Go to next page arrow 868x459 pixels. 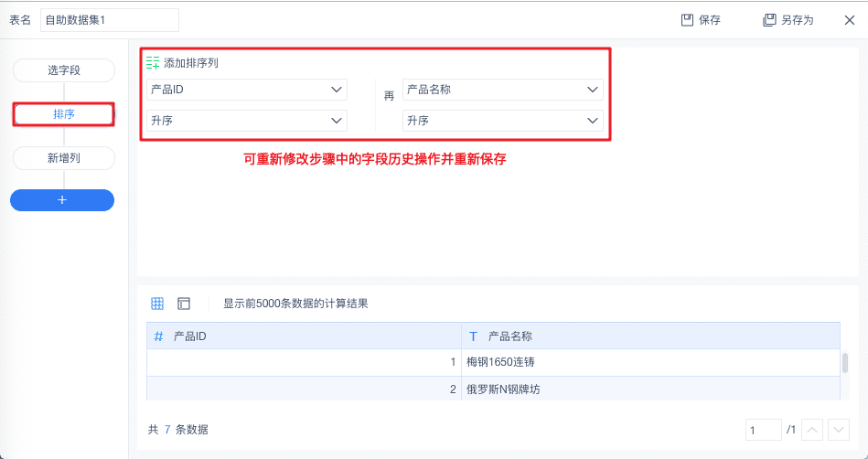pos(839,430)
